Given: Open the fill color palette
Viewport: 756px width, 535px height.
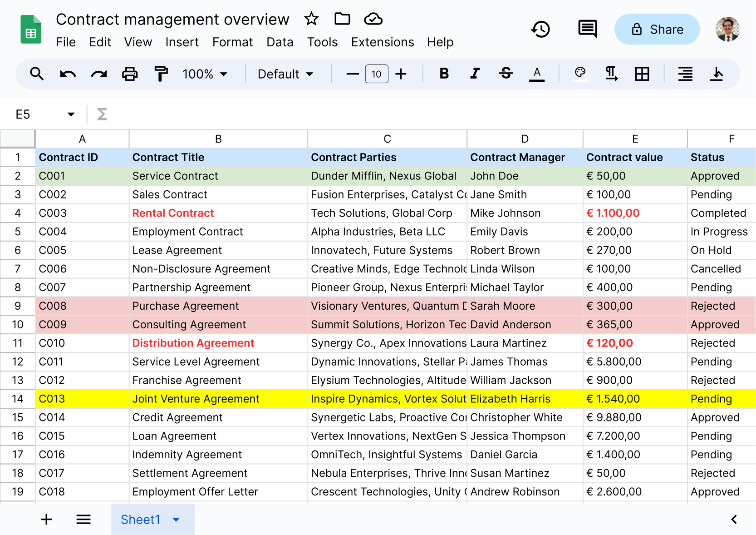Looking at the screenshot, I should [580, 74].
